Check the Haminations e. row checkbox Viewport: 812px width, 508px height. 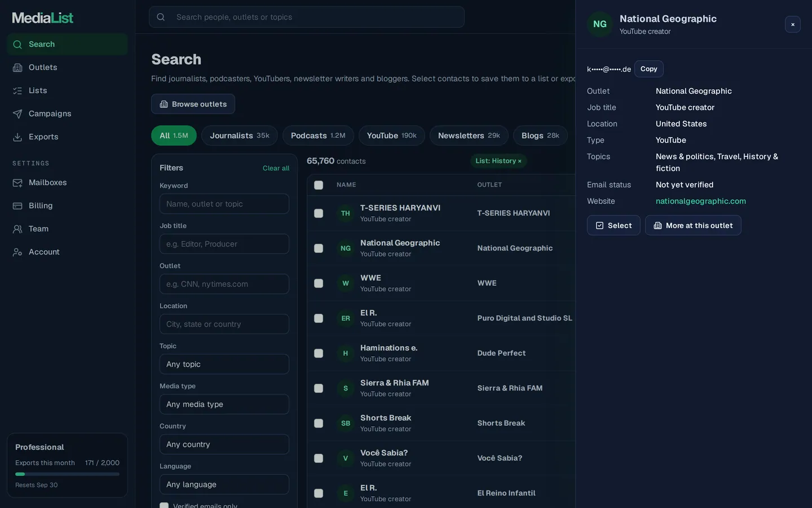(319, 353)
